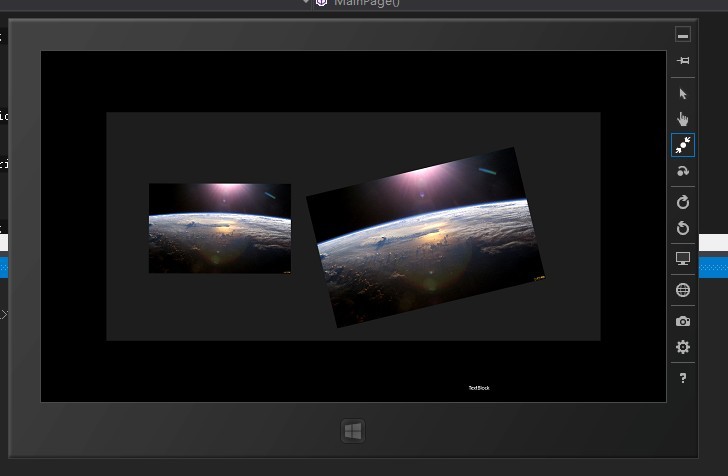Open screenshot settings gear icon
This screenshot has width=728, height=476.
click(x=682, y=347)
